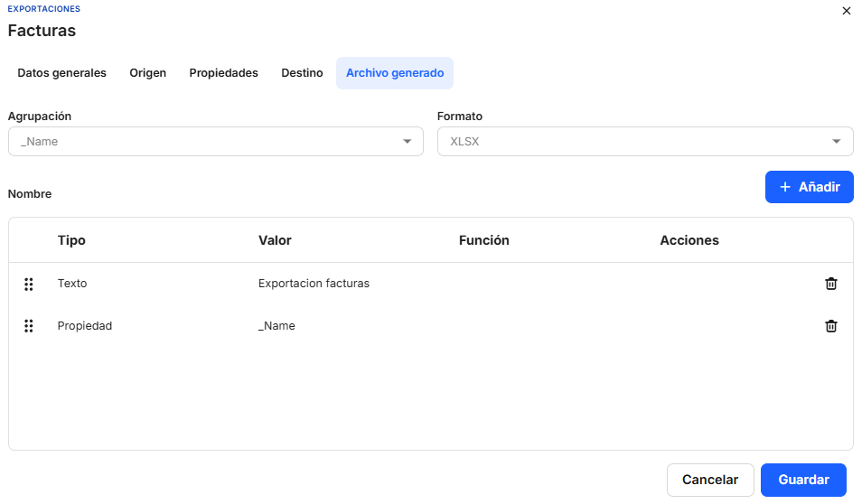Click the drag handle of the Propiedad row

[29, 326]
